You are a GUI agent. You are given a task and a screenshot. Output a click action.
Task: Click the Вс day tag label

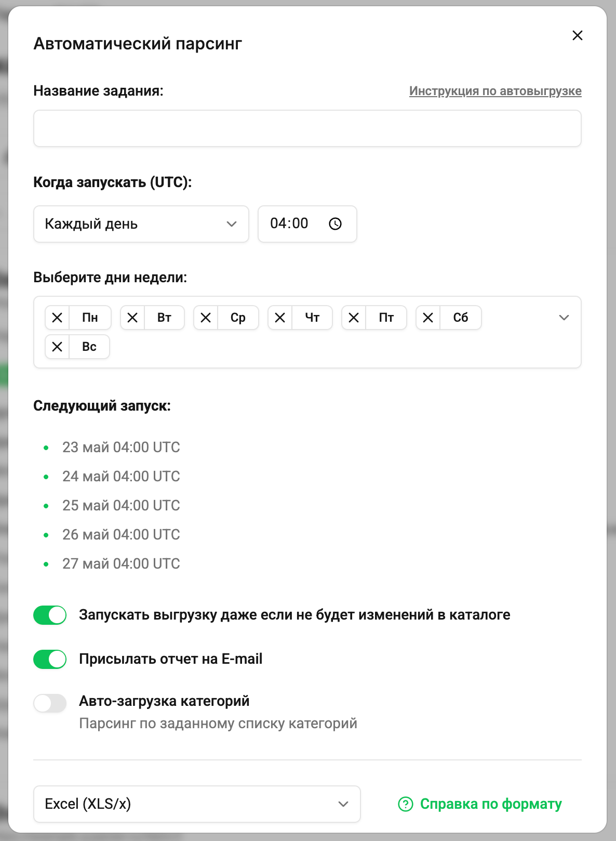click(x=89, y=347)
